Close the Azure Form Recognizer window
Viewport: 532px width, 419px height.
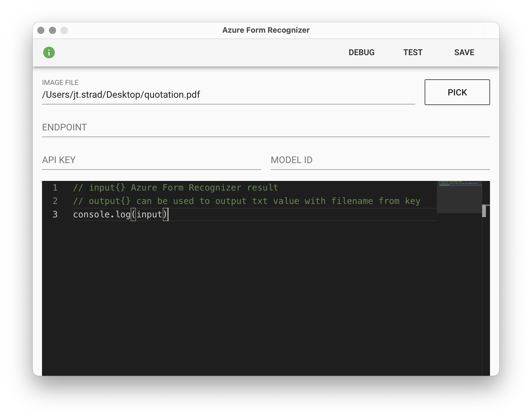(41, 30)
